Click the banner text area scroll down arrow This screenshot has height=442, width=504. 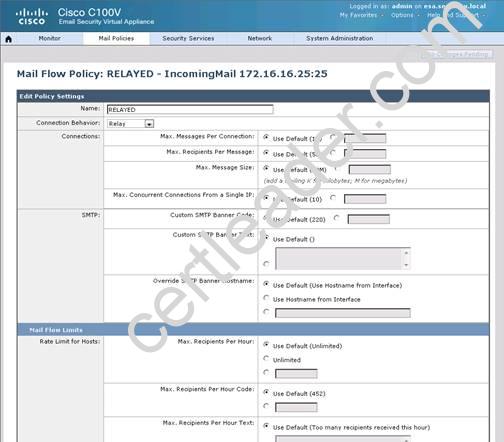coord(406,265)
